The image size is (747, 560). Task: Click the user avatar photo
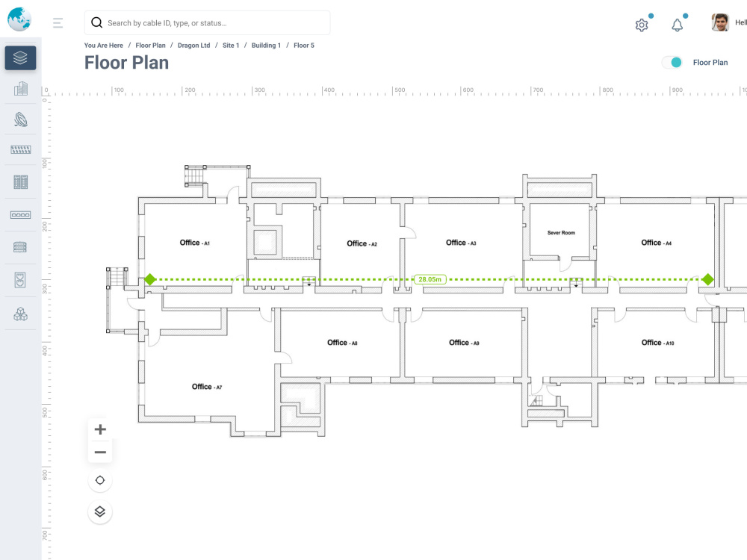pyautogui.click(x=720, y=22)
